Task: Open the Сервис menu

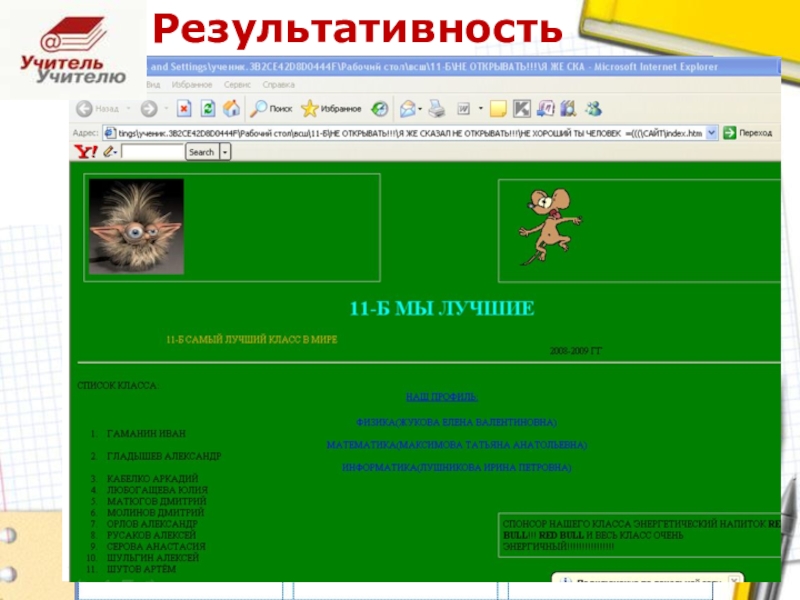Action: pos(237,85)
